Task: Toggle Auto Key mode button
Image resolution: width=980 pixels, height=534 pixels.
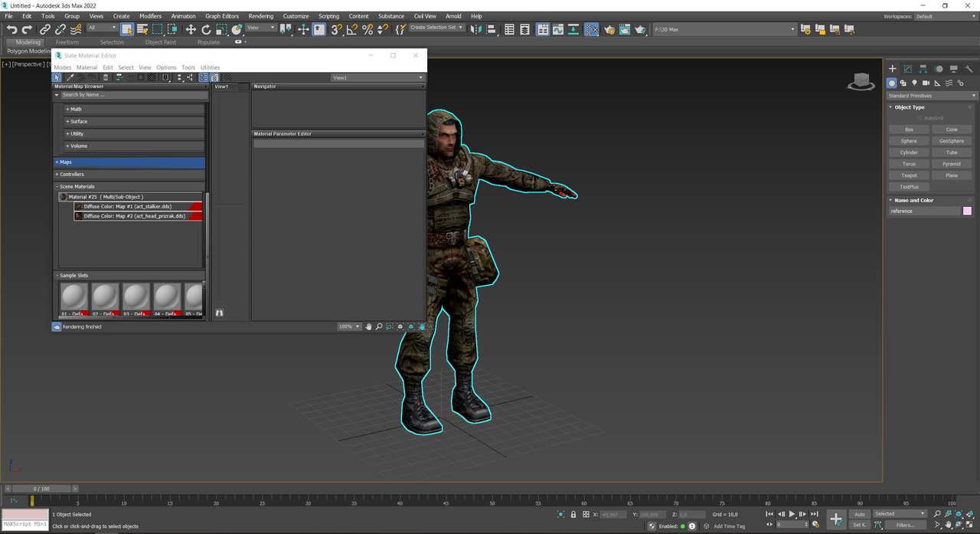Action: click(x=860, y=514)
